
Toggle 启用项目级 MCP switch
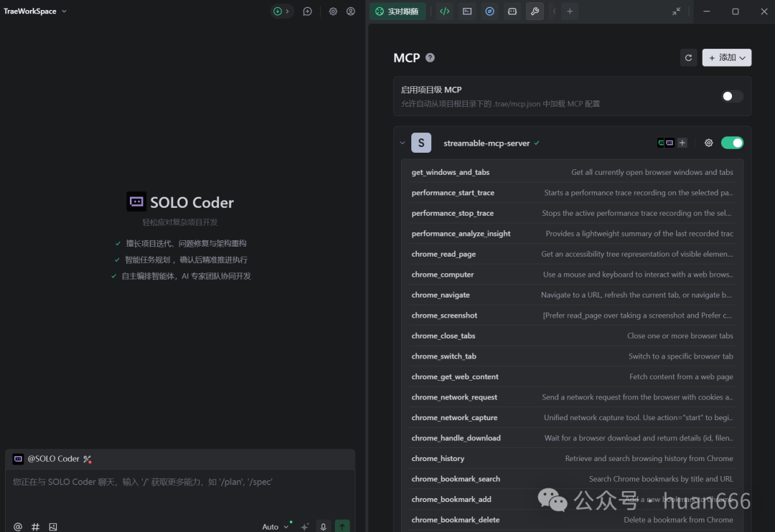[732, 96]
